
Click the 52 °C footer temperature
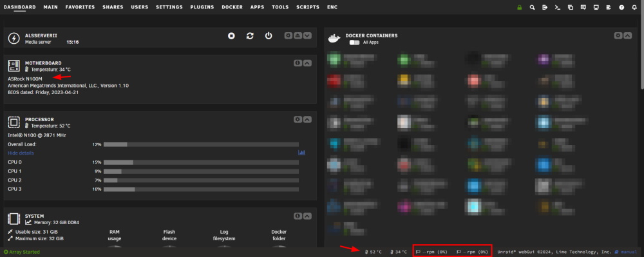click(x=374, y=252)
